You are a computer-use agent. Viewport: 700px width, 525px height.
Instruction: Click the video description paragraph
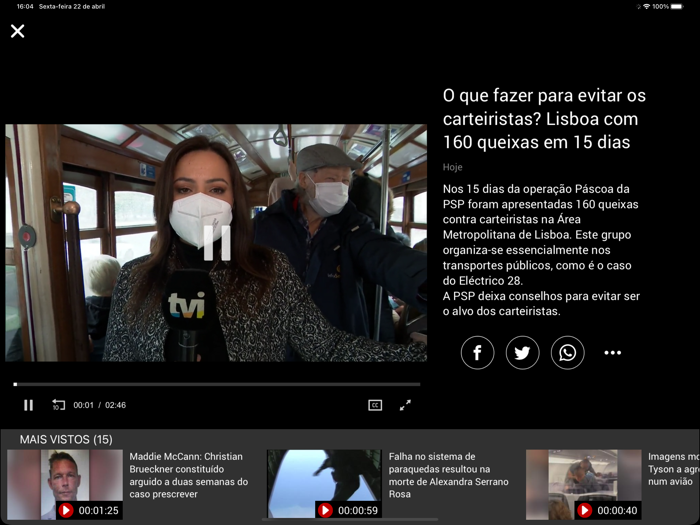541,250
